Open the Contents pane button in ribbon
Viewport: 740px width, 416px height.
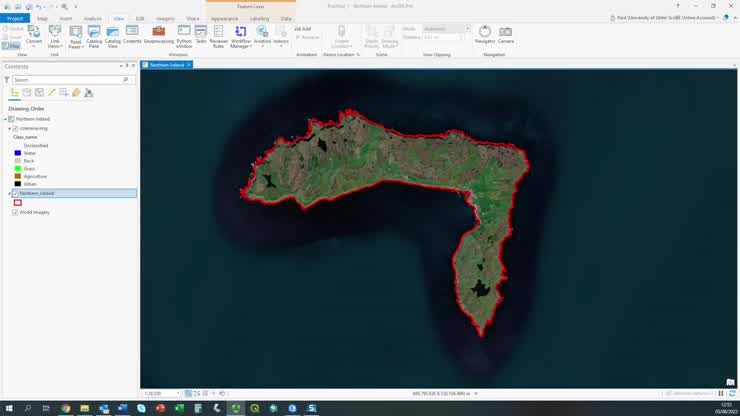click(132, 36)
